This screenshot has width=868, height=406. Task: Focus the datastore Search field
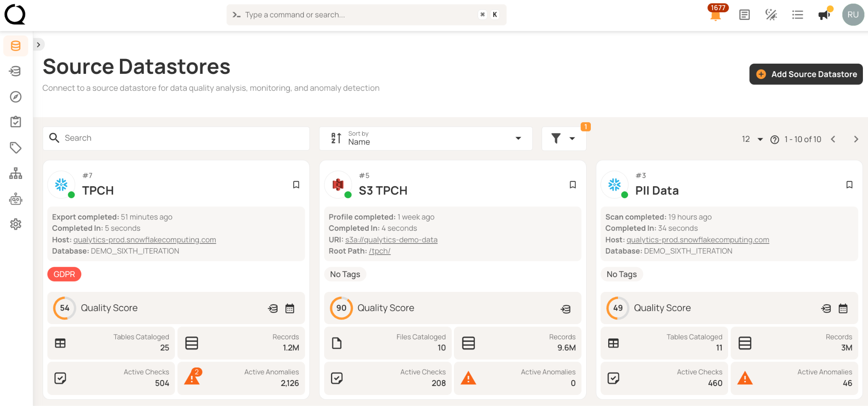click(x=176, y=138)
